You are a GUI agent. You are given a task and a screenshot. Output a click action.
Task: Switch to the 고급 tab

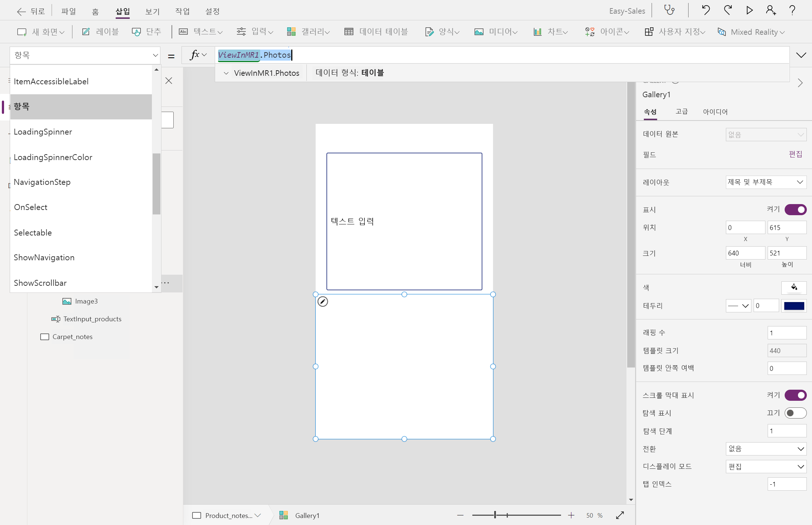click(x=682, y=112)
